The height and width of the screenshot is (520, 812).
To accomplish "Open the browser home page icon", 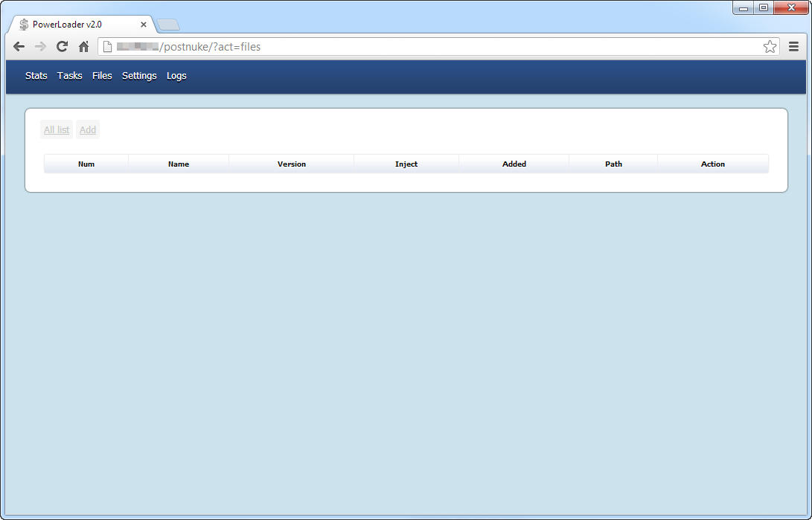I will click(84, 47).
